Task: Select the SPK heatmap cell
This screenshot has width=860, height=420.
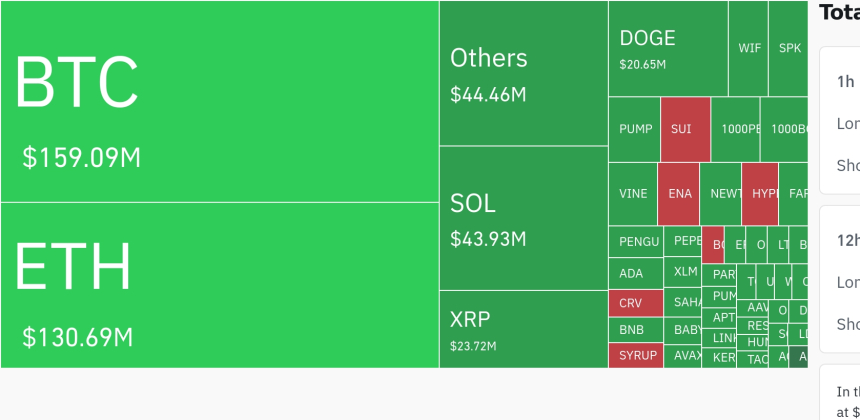Action: pos(789,48)
